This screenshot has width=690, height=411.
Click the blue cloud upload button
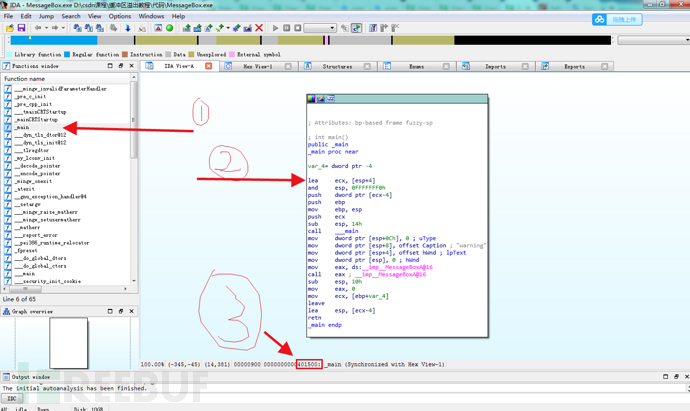pos(617,19)
